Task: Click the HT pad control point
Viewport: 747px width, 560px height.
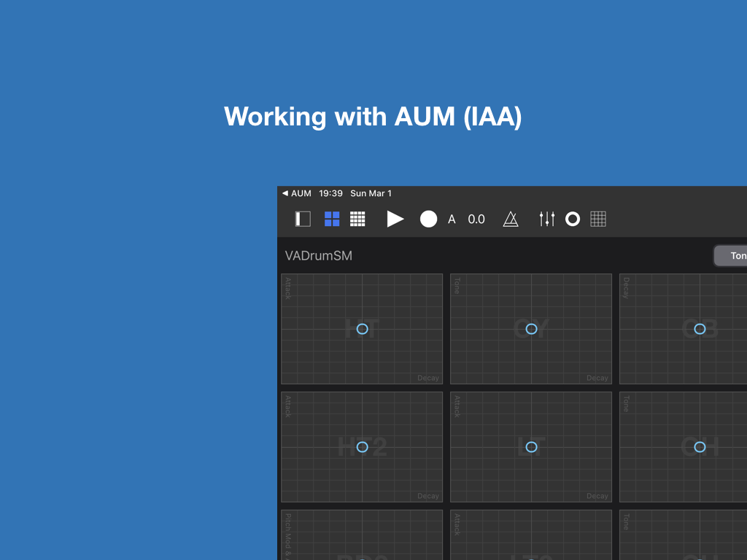Action: 362,329
